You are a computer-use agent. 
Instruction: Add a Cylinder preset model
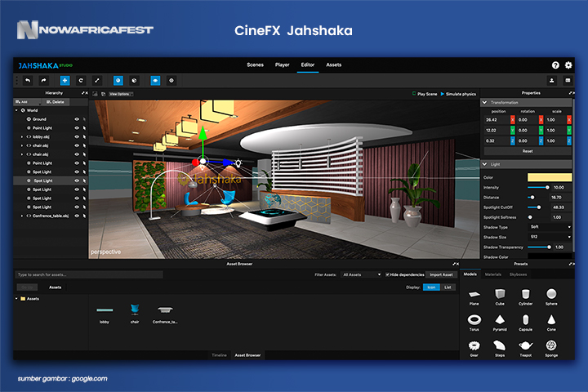525,296
